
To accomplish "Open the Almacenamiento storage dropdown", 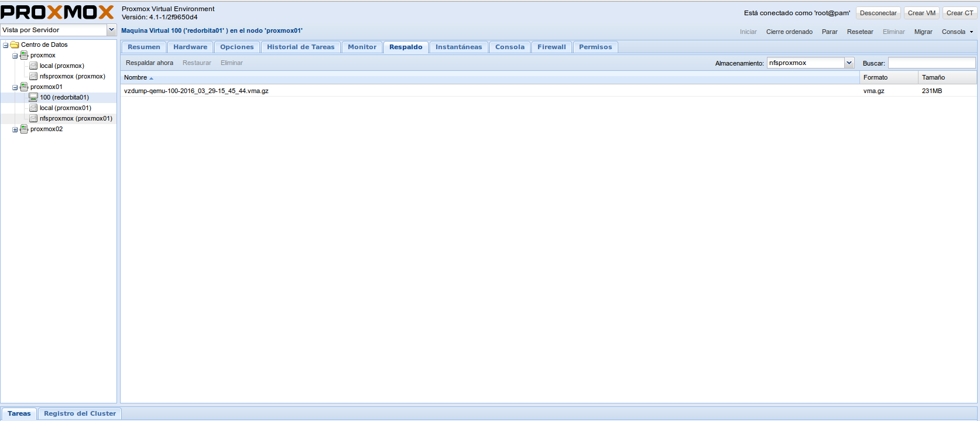I will click(849, 63).
